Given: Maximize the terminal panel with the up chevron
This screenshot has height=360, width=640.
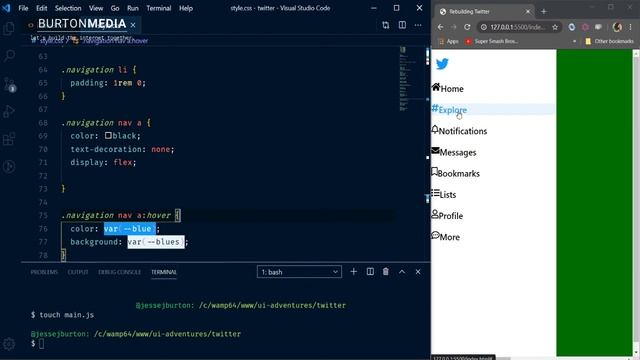Looking at the screenshot, I should 402,272.
